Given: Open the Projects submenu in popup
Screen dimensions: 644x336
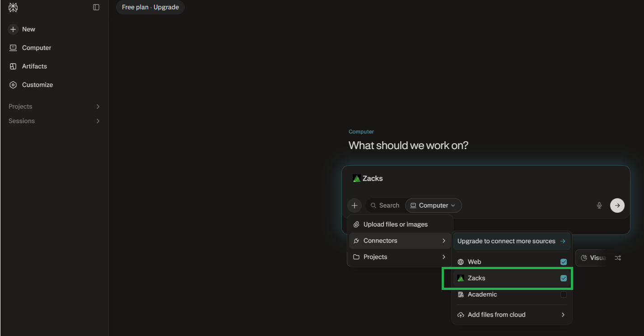Looking at the screenshot, I should [400, 257].
